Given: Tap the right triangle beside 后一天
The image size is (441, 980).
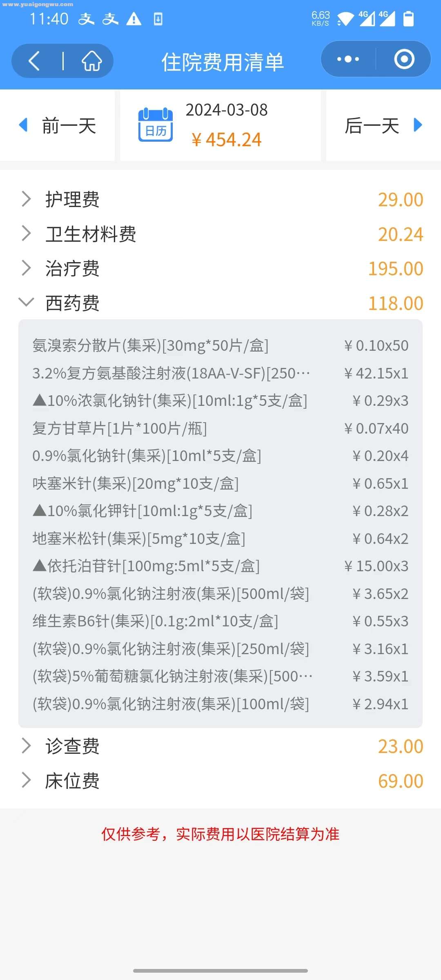Looking at the screenshot, I should 417,125.
